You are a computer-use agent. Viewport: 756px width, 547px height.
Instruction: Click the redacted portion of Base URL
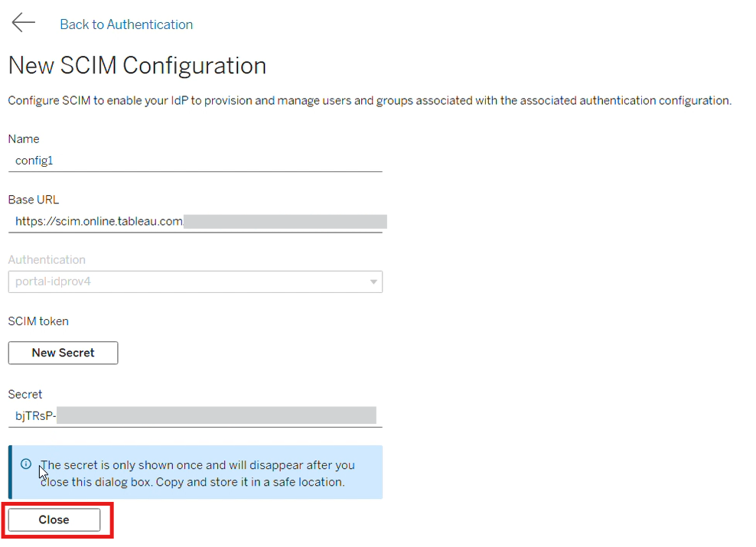[285, 222]
